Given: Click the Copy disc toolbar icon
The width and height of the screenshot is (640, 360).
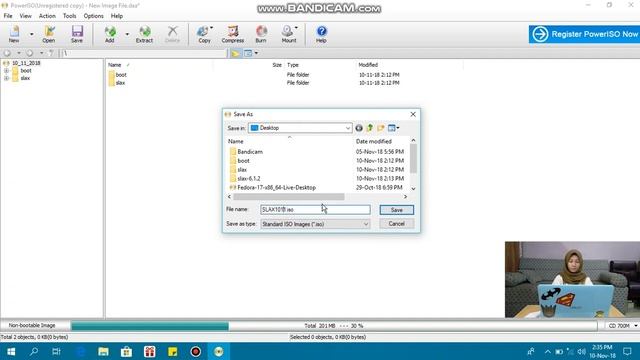Looking at the screenshot, I should point(204,34).
